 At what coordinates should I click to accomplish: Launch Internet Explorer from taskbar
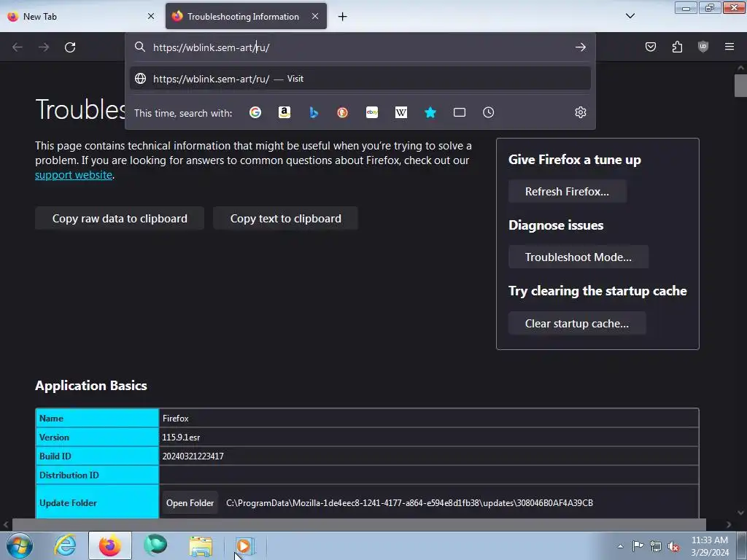coord(65,545)
